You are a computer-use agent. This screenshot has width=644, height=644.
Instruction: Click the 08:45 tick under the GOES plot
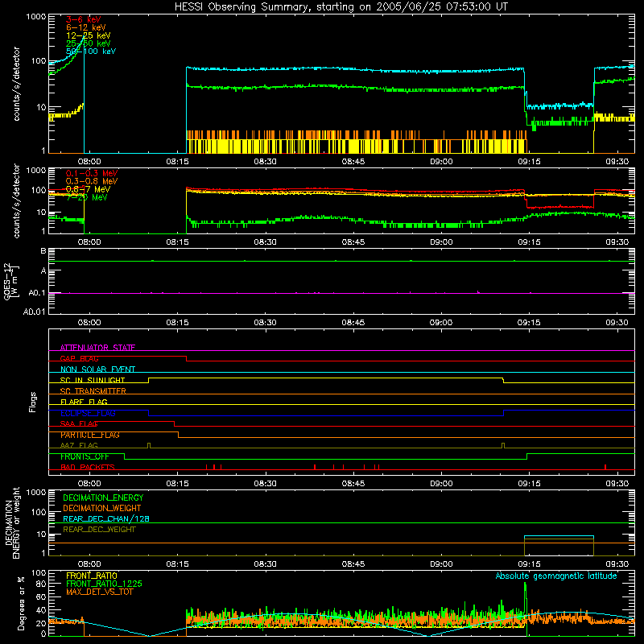(x=353, y=323)
